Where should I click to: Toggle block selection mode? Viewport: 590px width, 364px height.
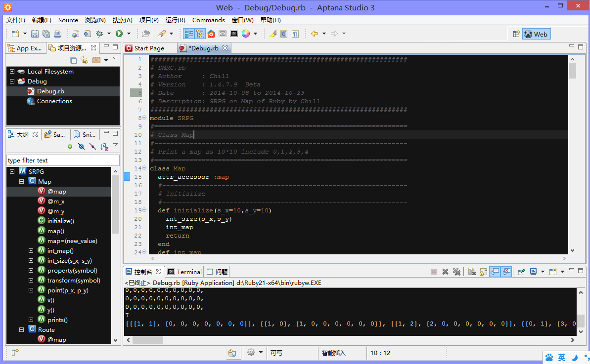(284, 34)
